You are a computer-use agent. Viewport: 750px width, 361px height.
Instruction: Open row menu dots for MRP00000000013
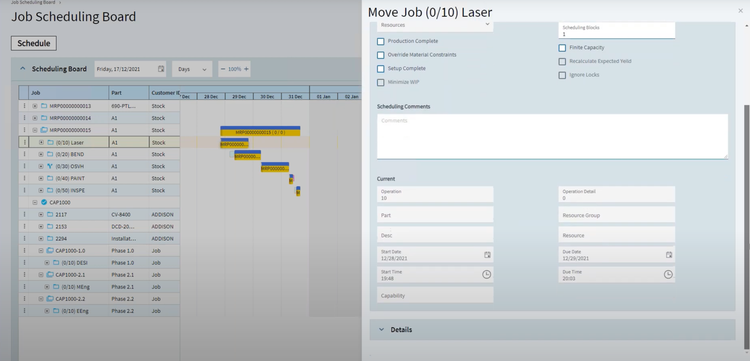tap(24, 106)
